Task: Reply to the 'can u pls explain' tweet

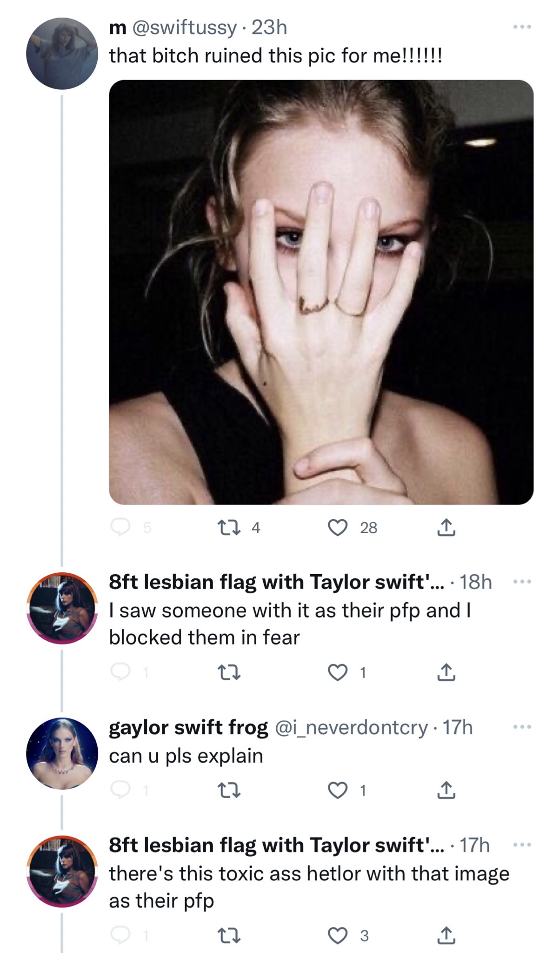Action: (x=120, y=790)
